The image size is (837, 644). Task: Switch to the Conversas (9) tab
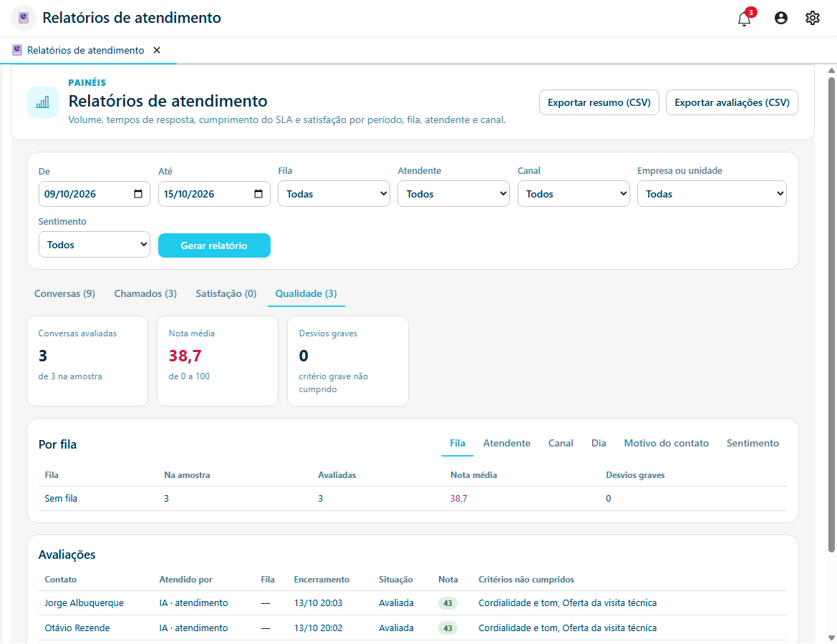[x=64, y=293]
